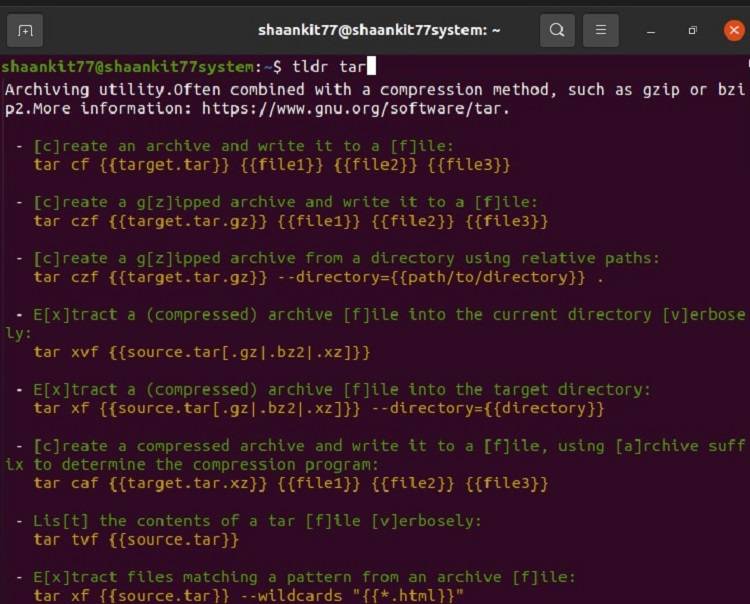Restore the terminal window size
The width and height of the screenshot is (750, 604).
tap(693, 31)
